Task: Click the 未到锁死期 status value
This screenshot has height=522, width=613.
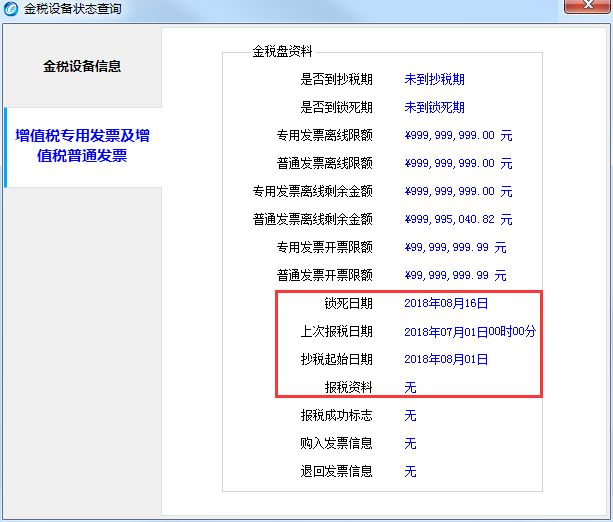Action: pyautogui.click(x=434, y=107)
